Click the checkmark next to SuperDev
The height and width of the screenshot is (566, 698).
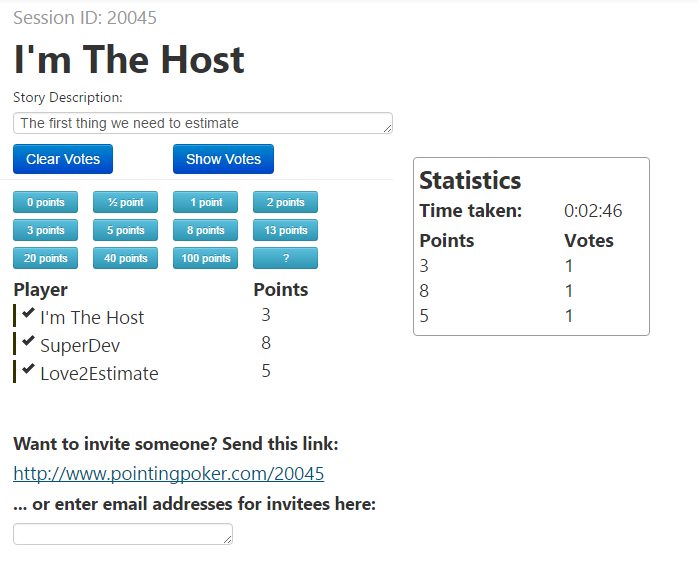pyautogui.click(x=28, y=343)
